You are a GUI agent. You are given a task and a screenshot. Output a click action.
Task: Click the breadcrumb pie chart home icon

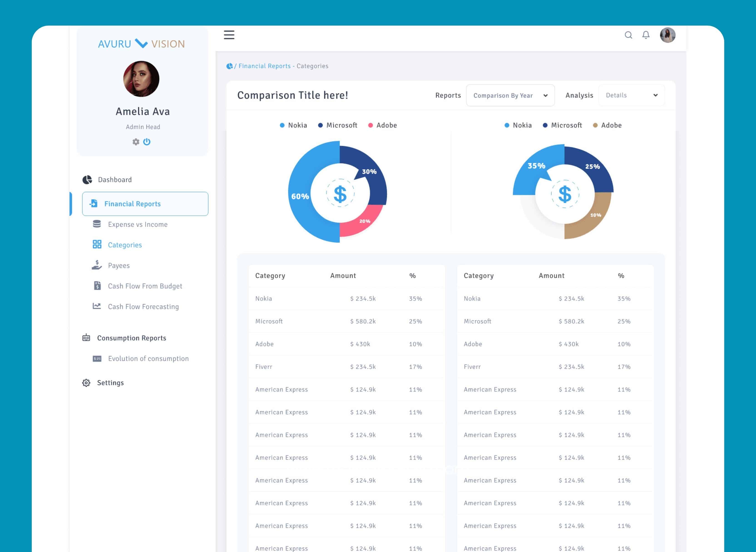(x=229, y=66)
